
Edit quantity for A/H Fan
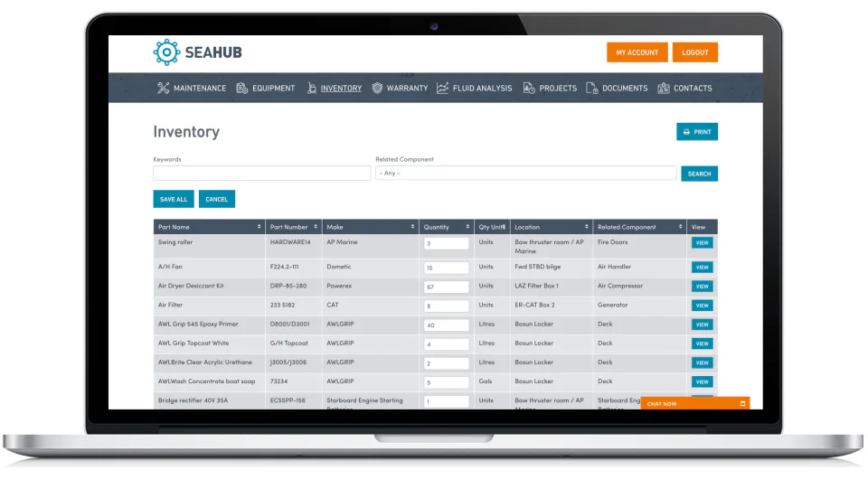[446, 268]
